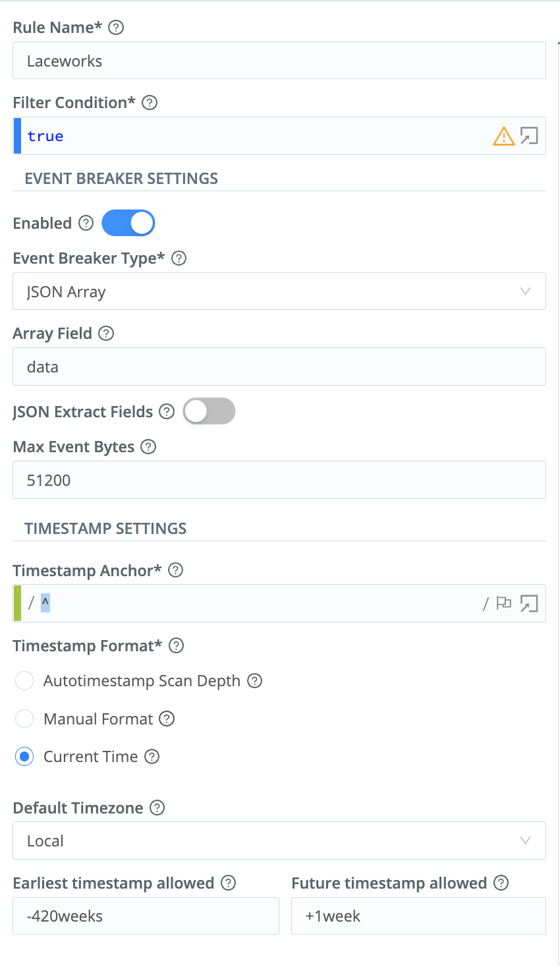Open the Array Field help tooltip

(x=106, y=334)
